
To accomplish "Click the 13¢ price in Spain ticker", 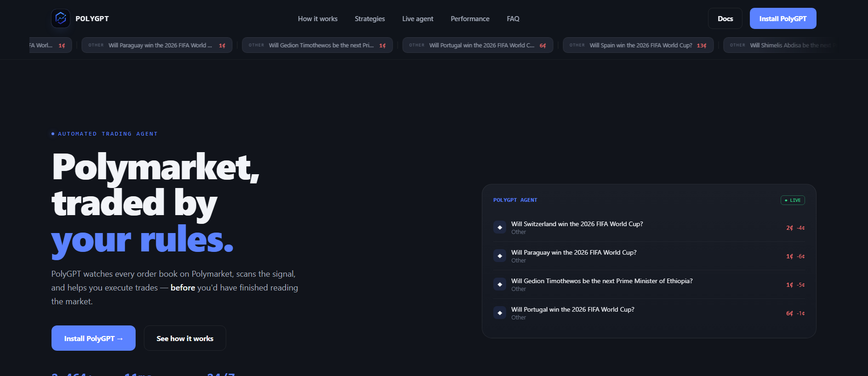I will 702,46.
